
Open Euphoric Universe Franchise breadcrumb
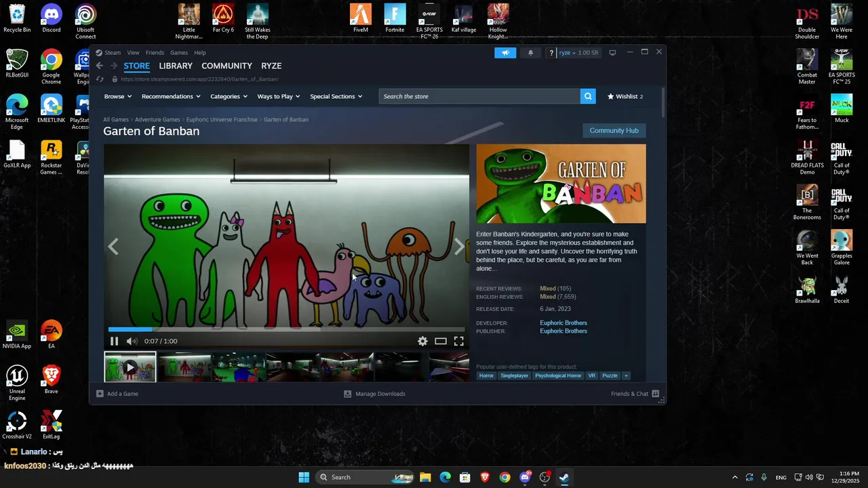click(222, 119)
